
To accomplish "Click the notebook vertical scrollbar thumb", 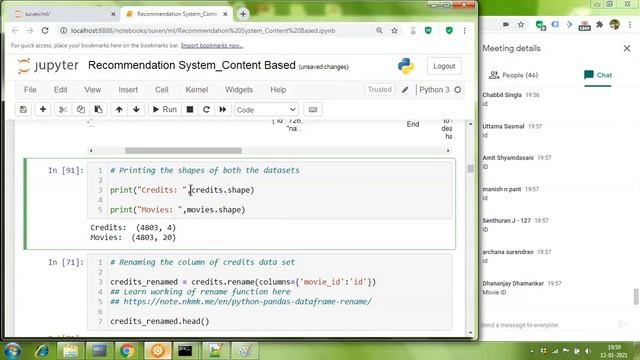I will click(x=470, y=168).
